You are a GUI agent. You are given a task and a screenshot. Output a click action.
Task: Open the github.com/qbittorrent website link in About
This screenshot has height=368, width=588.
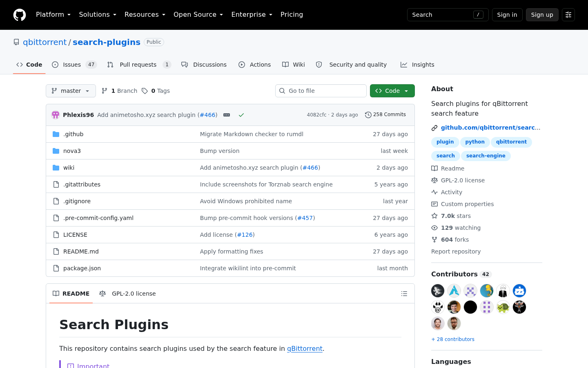pyautogui.click(x=490, y=128)
